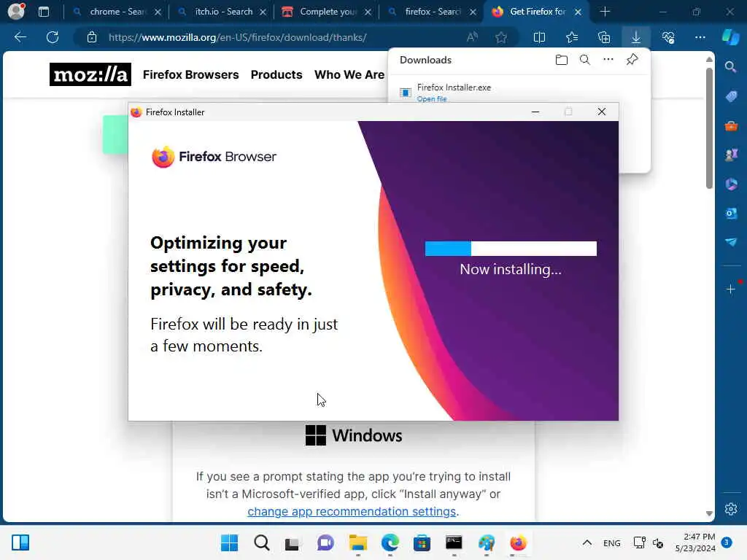Open more options in Downloads panel

(608, 60)
